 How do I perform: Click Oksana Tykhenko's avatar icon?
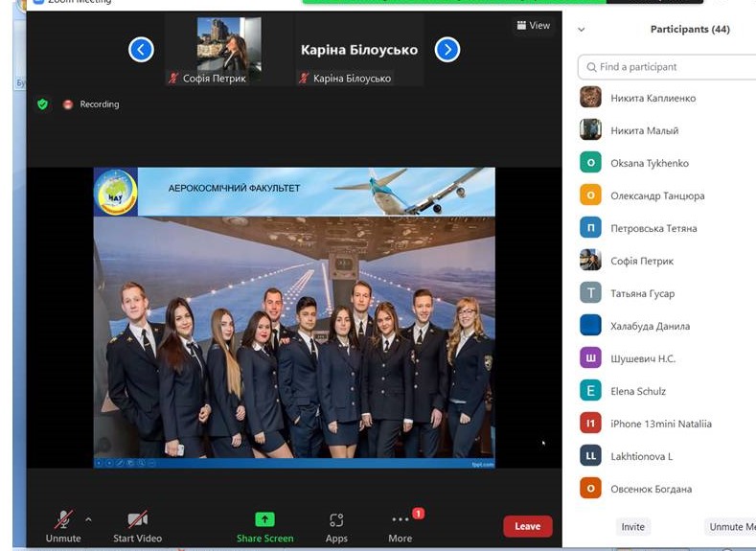(590, 163)
